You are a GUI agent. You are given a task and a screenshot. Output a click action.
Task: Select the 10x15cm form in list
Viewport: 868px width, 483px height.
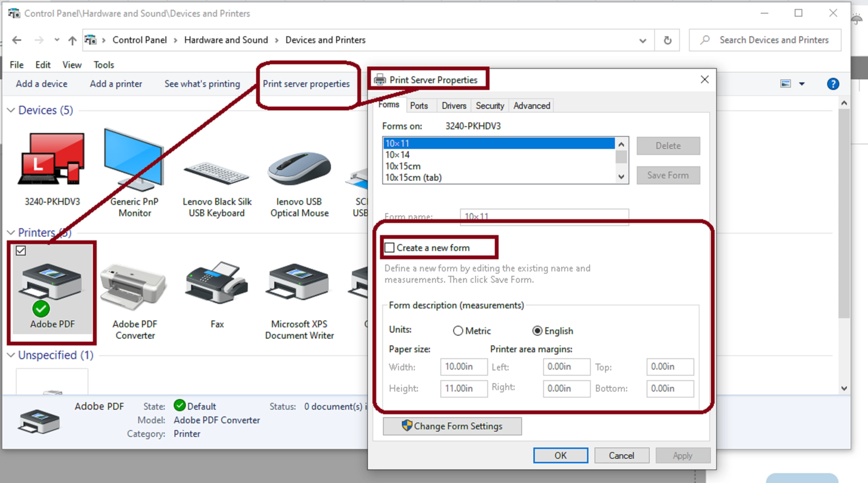[403, 166]
